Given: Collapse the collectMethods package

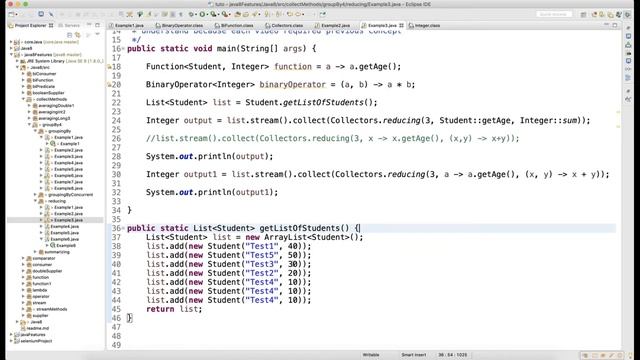Looking at the screenshot, I should point(24,99).
